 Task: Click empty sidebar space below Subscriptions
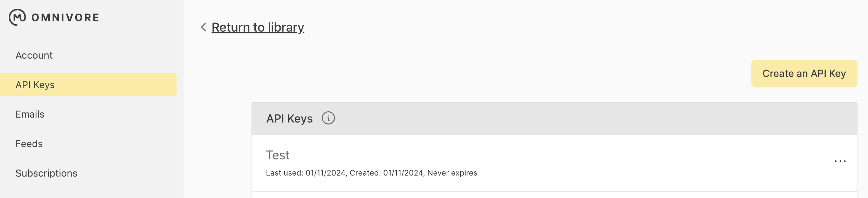click(x=91, y=190)
